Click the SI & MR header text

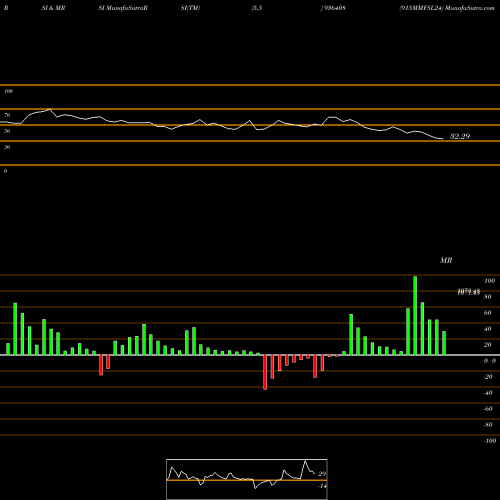pyautogui.click(x=53, y=8)
